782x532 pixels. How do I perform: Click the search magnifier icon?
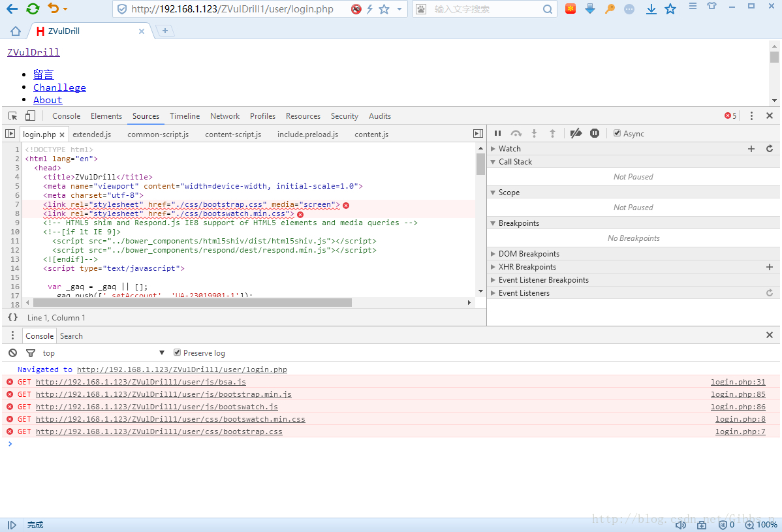coord(547,9)
